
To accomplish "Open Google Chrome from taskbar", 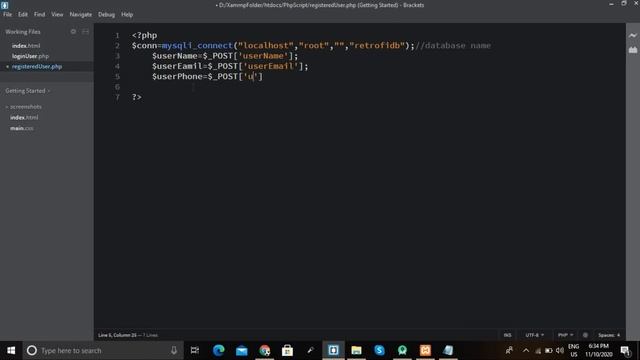I will coord(264,350).
